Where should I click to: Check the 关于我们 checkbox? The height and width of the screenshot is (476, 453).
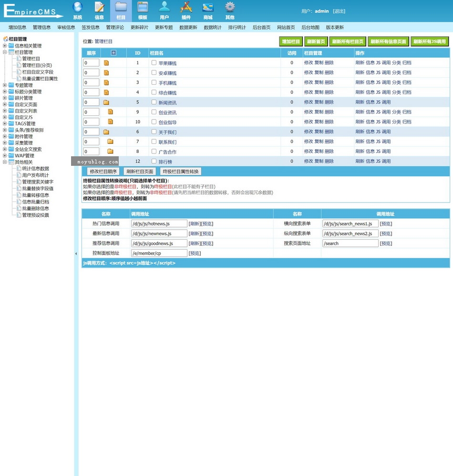coord(154,132)
